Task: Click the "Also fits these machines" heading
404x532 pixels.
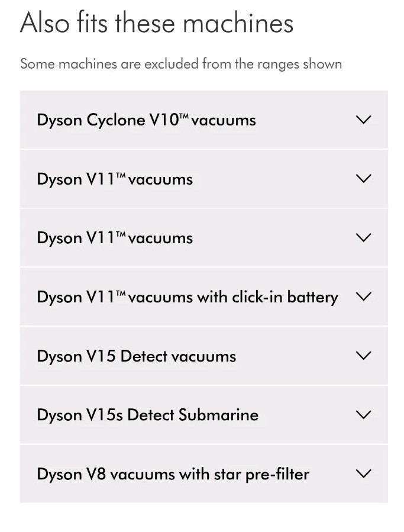Action: click(157, 23)
